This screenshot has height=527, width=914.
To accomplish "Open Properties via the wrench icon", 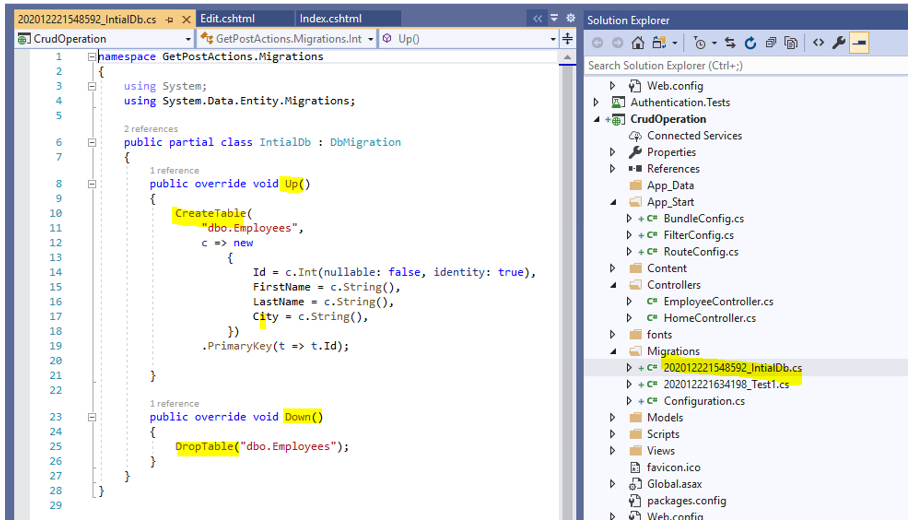I will (x=839, y=43).
